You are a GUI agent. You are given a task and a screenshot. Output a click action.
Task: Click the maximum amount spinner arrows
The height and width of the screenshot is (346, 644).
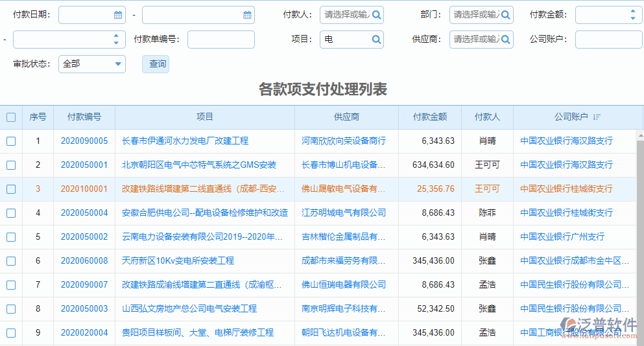115,40
